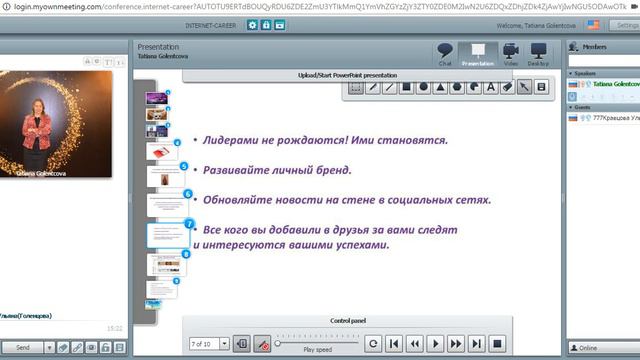
Task: Select the filled square shape tool
Action: click(x=407, y=87)
